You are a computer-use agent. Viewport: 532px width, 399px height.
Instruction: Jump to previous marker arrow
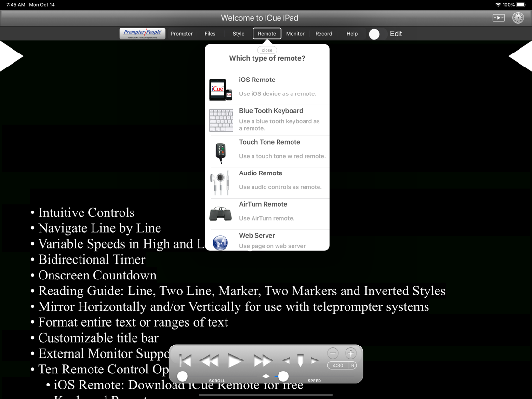286,360
